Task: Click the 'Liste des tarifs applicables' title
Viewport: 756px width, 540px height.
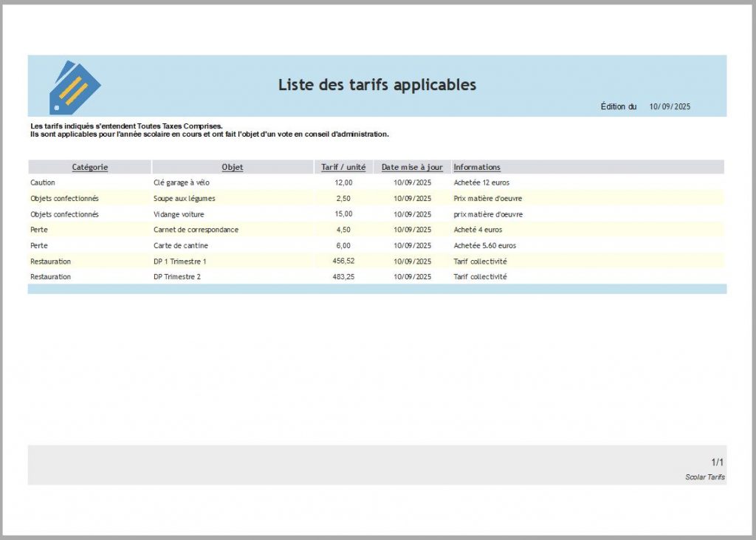Action: pos(377,85)
